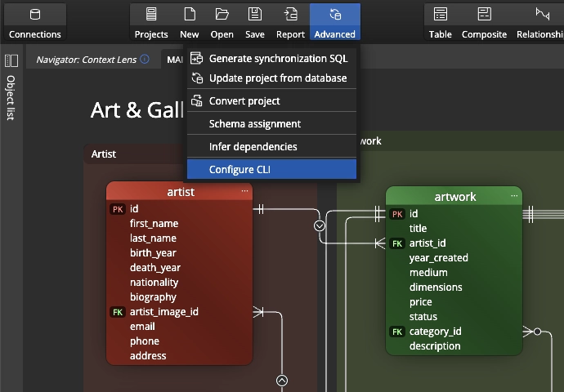
Task: Click the PK badge of artwork id
Action: click(397, 214)
